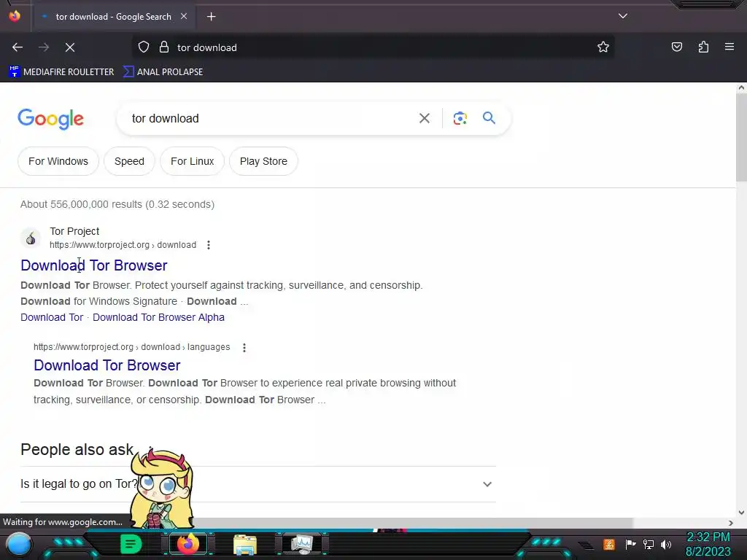Open the tracking protection shield icon

tap(144, 47)
